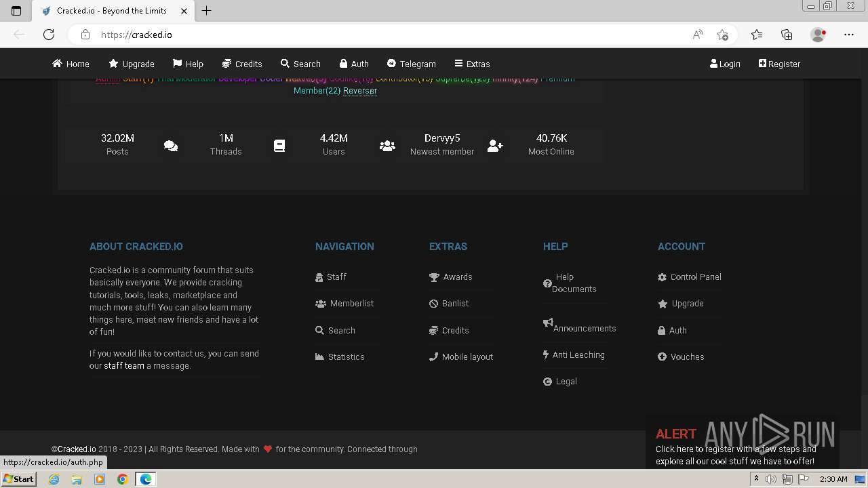The image size is (868, 488).
Task: Click the staff team link
Action: [124, 366]
